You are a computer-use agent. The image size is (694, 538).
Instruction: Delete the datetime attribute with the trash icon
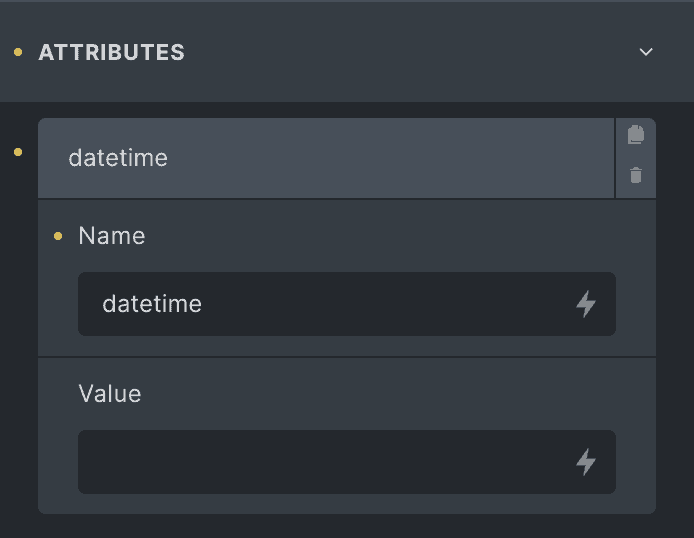click(636, 175)
